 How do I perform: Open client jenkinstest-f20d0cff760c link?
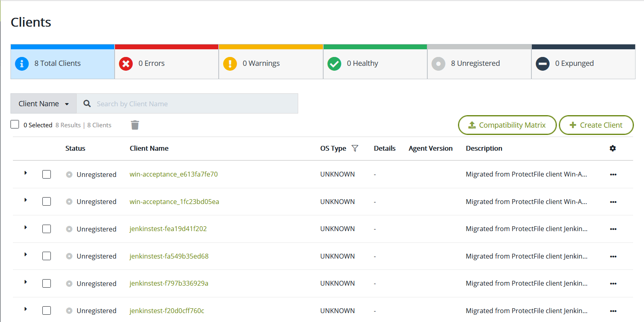(167, 311)
